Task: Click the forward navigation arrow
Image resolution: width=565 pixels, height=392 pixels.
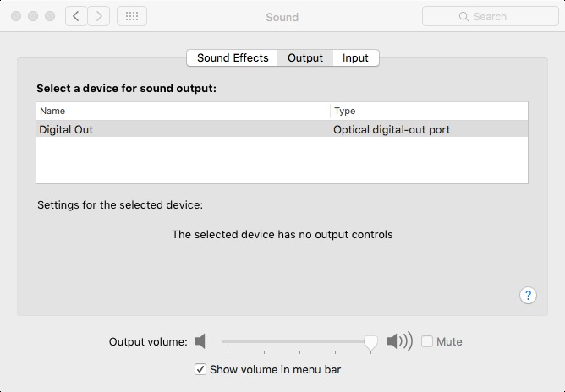Action: pyautogui.click(x=99, y=16)
